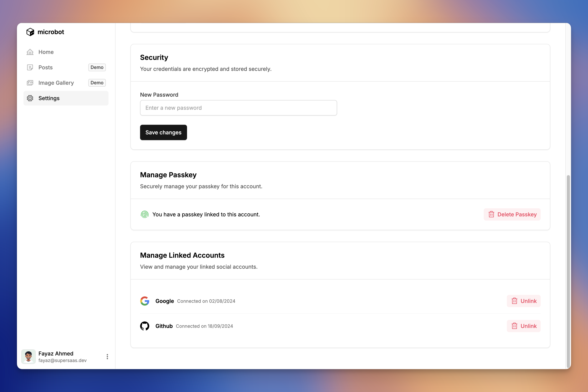The height and width of the screenshot is (392, 588).
Task: Open the user menu via three-dot icon
Action: 107,357
